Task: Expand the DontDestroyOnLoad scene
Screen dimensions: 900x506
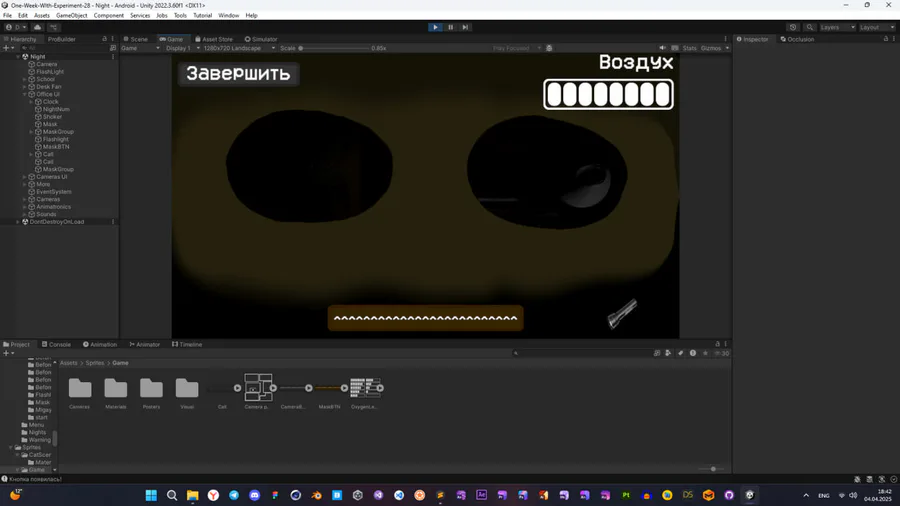Action: [x=18, y=221]
